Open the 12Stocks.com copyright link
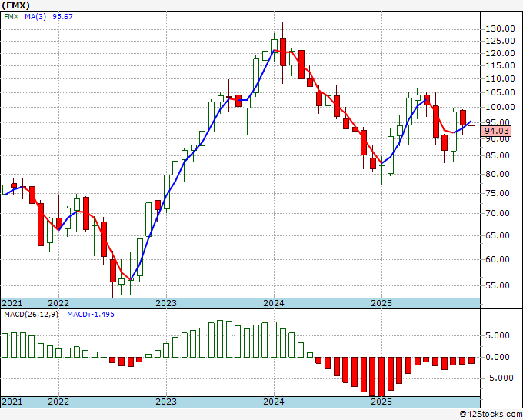523x420 pixels. click(491, 415)
